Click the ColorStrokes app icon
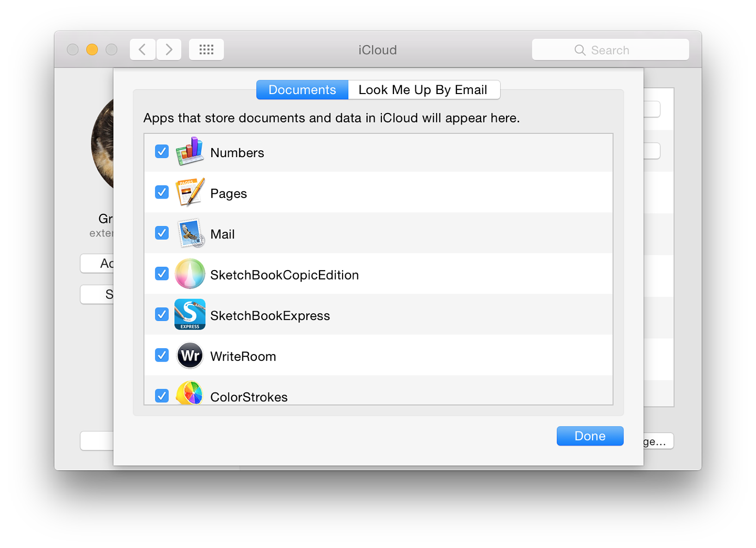The height and width of the screenshot is (548, 756). pyautogui.click(x=190, y=393)
